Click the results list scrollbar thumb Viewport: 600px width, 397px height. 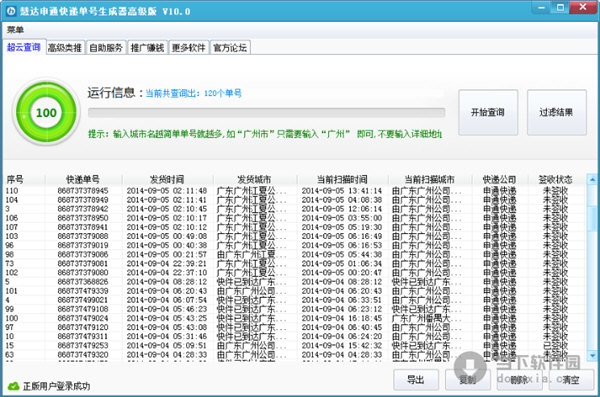pos(592,218)
